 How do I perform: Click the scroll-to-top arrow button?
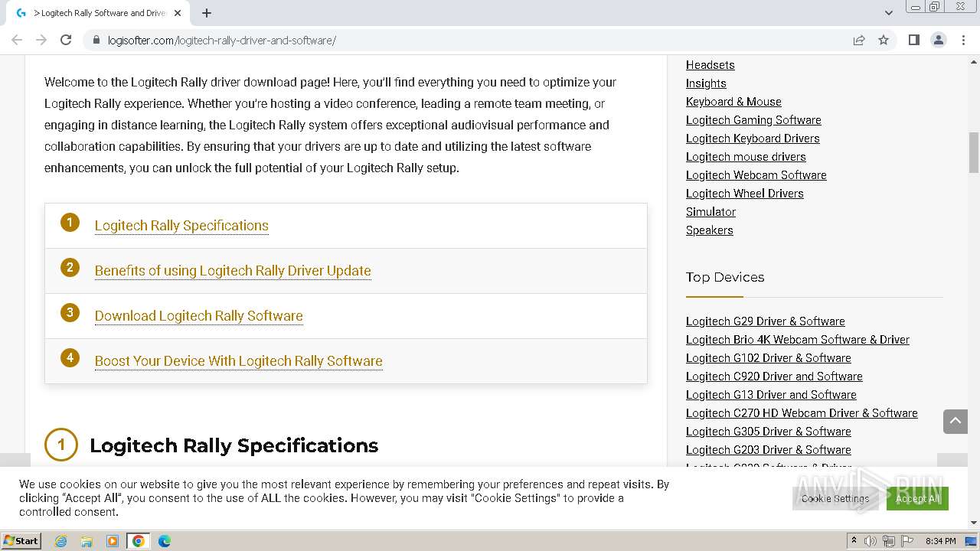[x=955, y=421]
